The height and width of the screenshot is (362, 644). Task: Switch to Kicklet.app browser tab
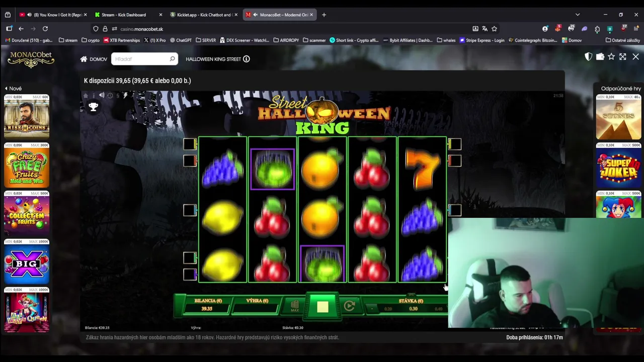[x=204, y=15]
